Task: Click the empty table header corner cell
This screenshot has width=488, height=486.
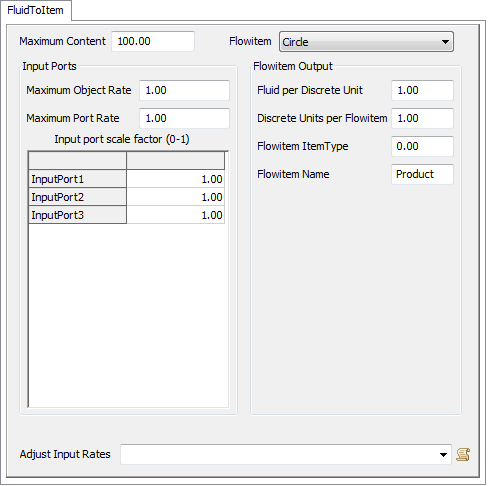Action: (77, 161)
